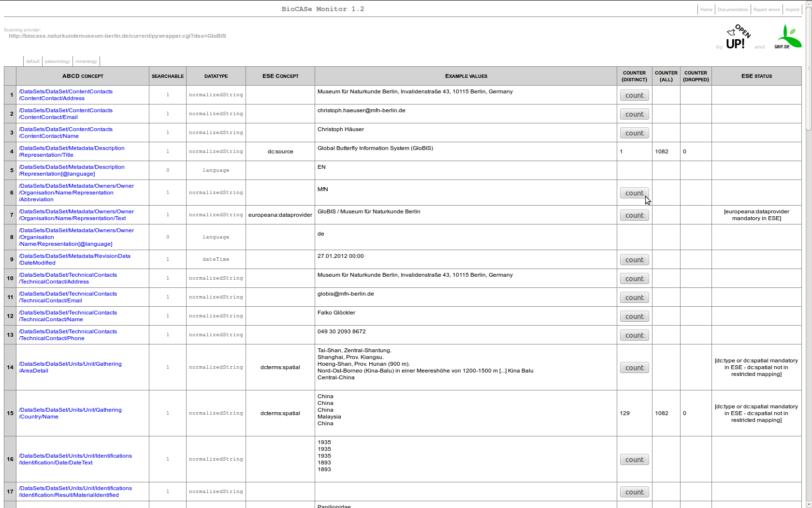
Task: Switch to the mineralogy tab
Action: point(86,61)
